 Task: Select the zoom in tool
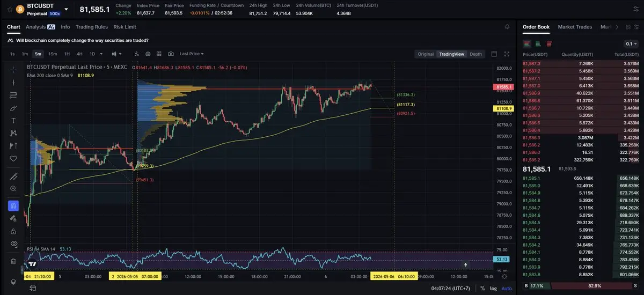point(13,189)
